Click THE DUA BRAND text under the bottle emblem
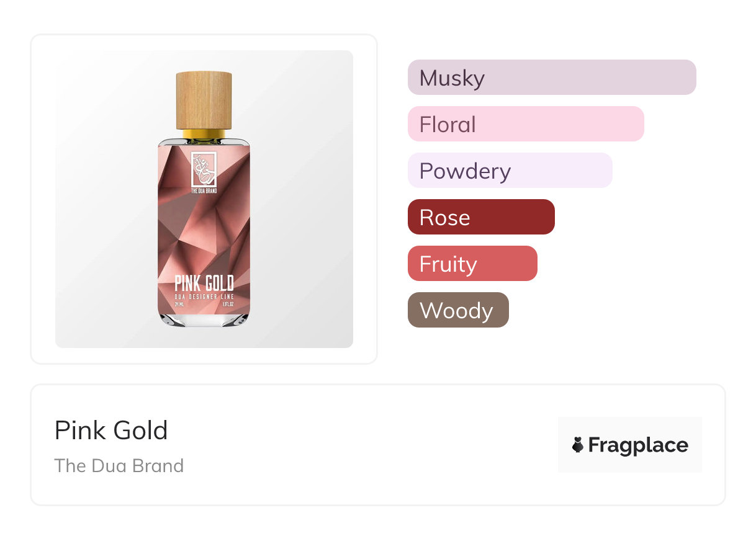The width and height of the screenshot is (756, 536). point(204,190)
